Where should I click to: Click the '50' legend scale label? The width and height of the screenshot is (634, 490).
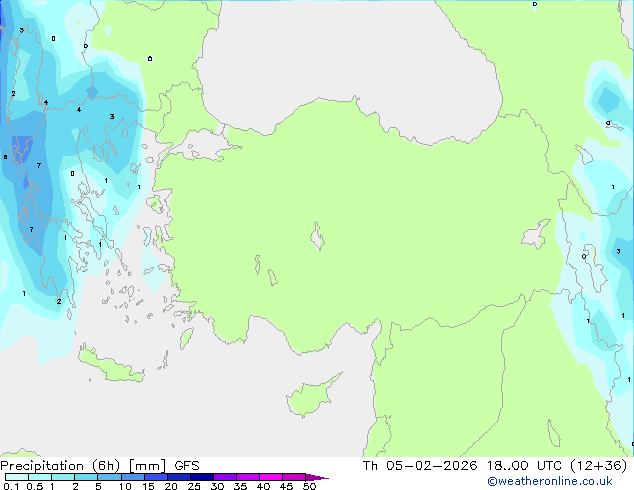pos(309,486)
